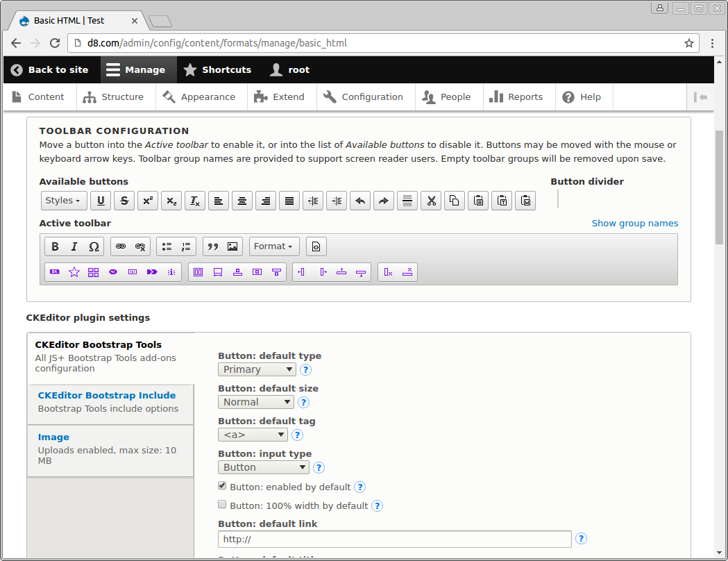This screenshot has height=561, width=728.
Task: Select the Strikethrough button
Action: (124, 201)
